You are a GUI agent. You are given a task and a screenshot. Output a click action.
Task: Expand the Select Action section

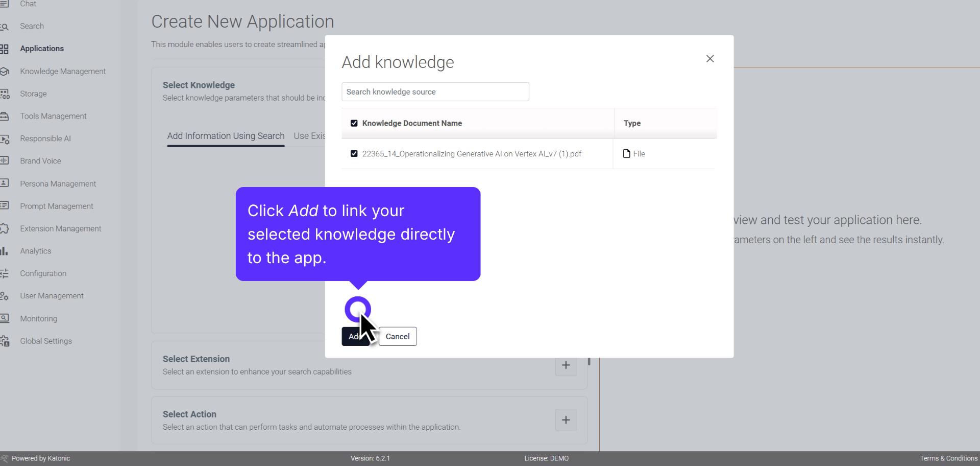[566, 420]
